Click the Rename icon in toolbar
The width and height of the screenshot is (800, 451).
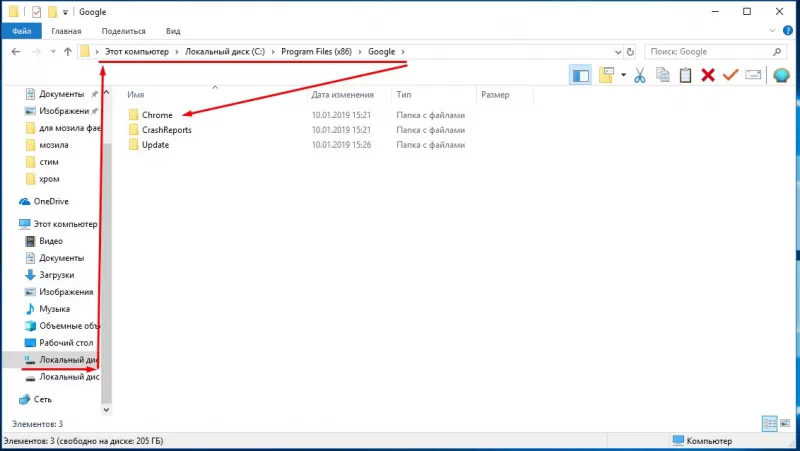coord(753,75)
